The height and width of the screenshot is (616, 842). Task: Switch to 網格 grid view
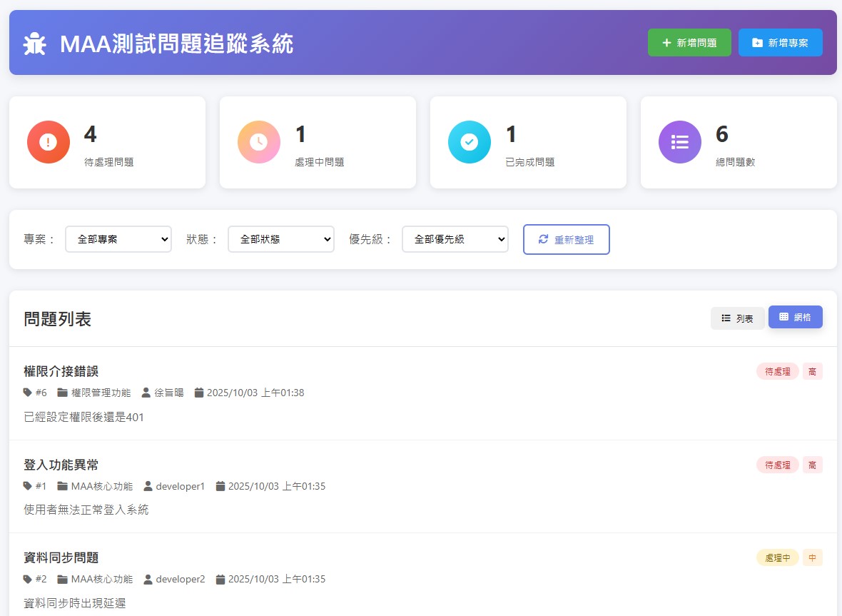pyautogui.click(x=795, y=317)
